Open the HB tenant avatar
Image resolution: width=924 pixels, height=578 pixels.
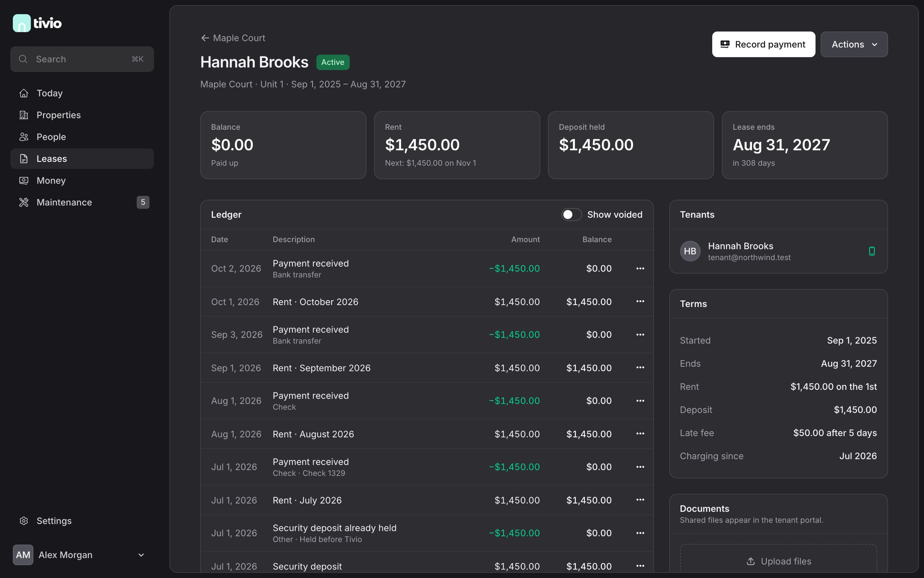(x=690, y=251)
